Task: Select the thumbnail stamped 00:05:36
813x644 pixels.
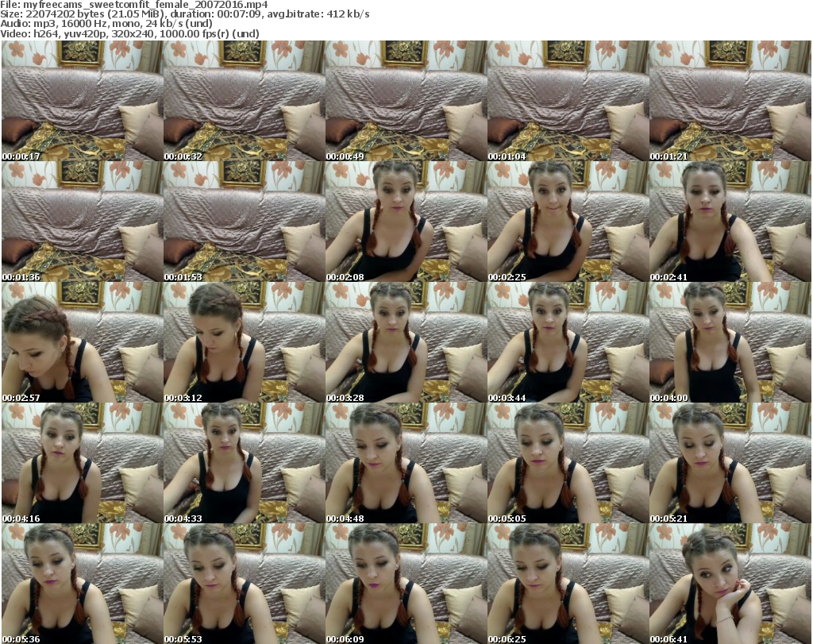Action: pos(83,584)
